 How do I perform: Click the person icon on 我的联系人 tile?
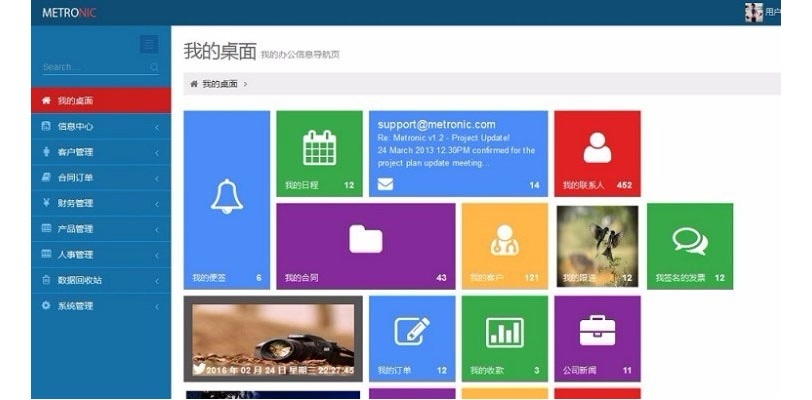[x=597, y=148]
